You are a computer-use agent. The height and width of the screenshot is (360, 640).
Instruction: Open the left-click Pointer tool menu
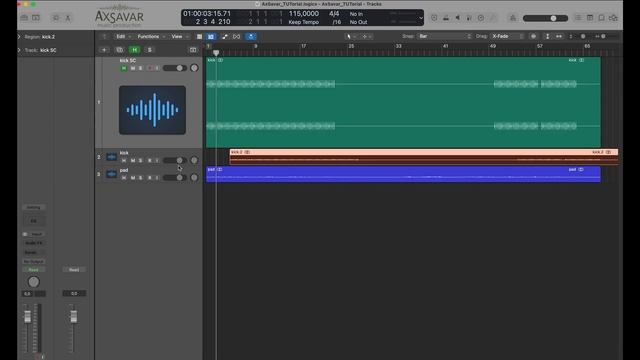(351, 36)
